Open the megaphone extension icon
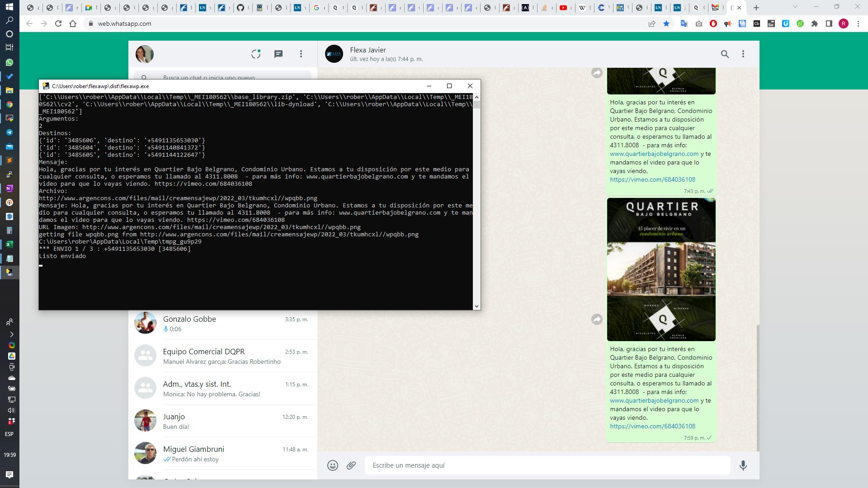Image resolution: width=868 pixels, height=488 pixels. 728,24
